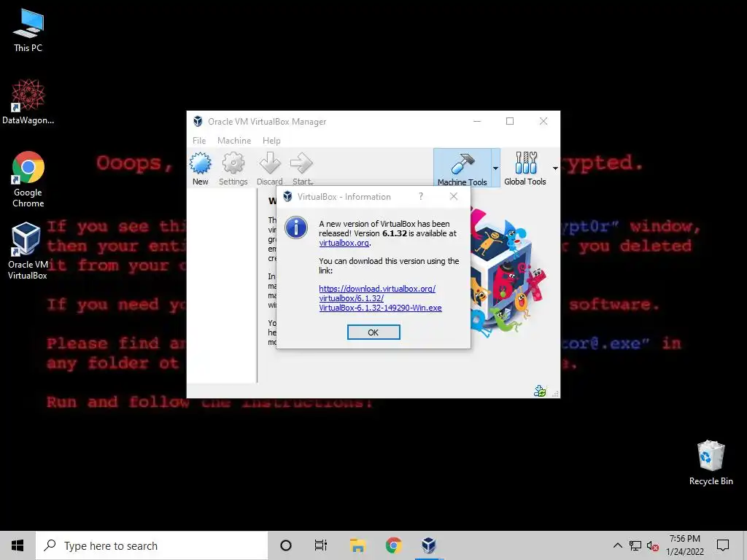Open Cortana circle on taskbar
This screenshot has width=747, height=560.
(286, 545)
